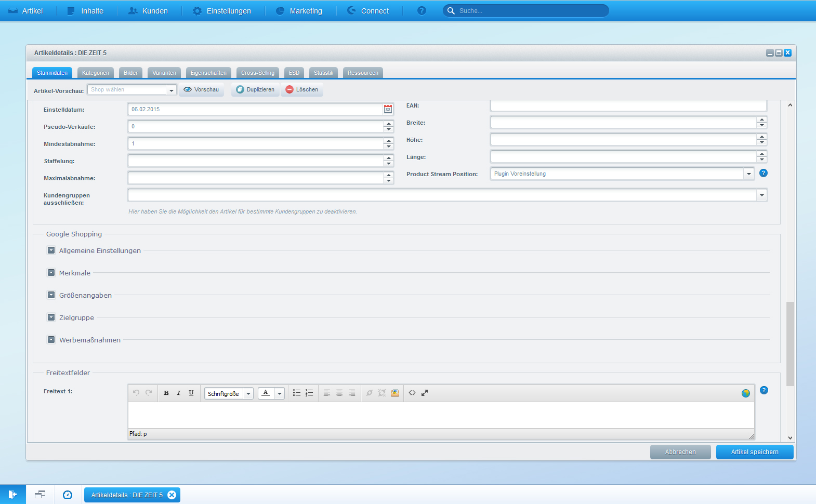Screen dimensions: 816x504
Task: Click the Duplizieren button
Action: (255, 90)
